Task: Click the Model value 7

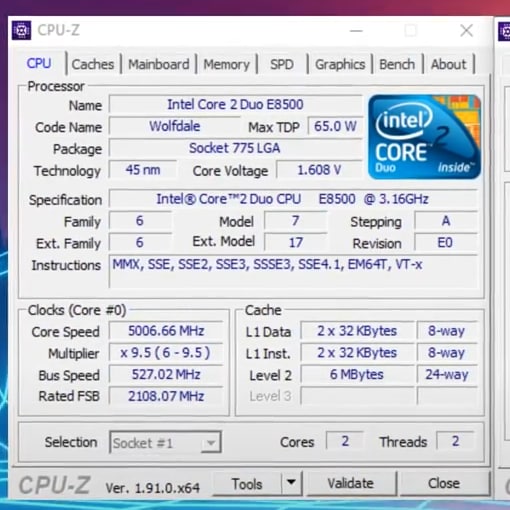Action: pyautogui.click(x=295, y=221)
